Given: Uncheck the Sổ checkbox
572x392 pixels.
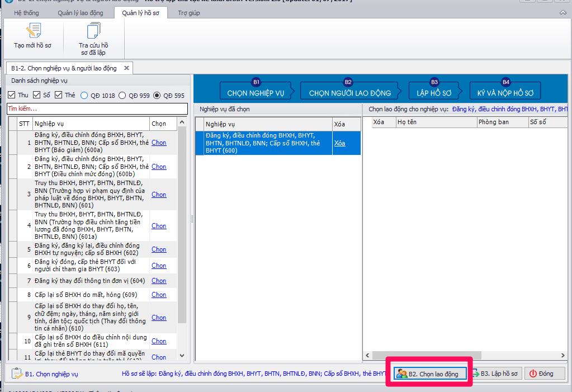Looking at the screenshot, I should click(x=37, y=95).
